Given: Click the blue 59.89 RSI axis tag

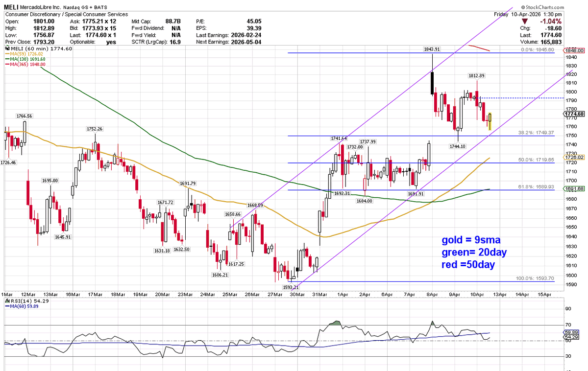Looking at the screenshot, I should [572, 332].
